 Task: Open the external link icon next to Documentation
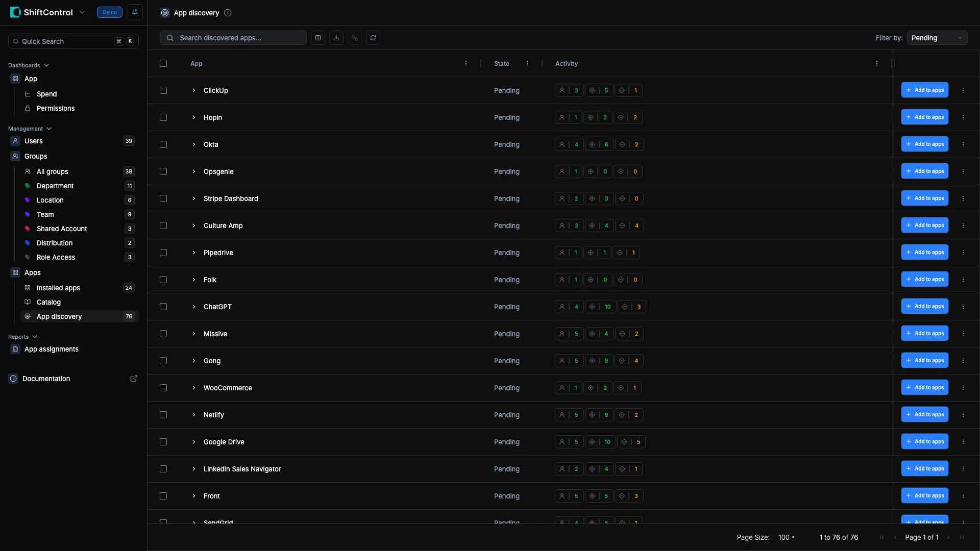134,379
